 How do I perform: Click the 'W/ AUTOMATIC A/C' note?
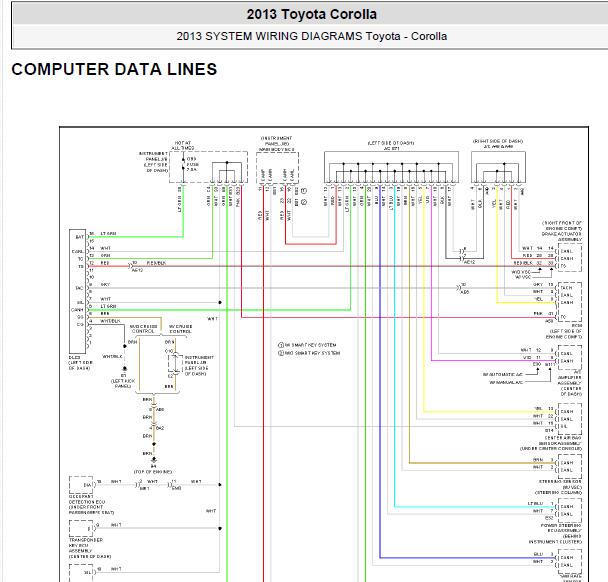click(503, 375)
